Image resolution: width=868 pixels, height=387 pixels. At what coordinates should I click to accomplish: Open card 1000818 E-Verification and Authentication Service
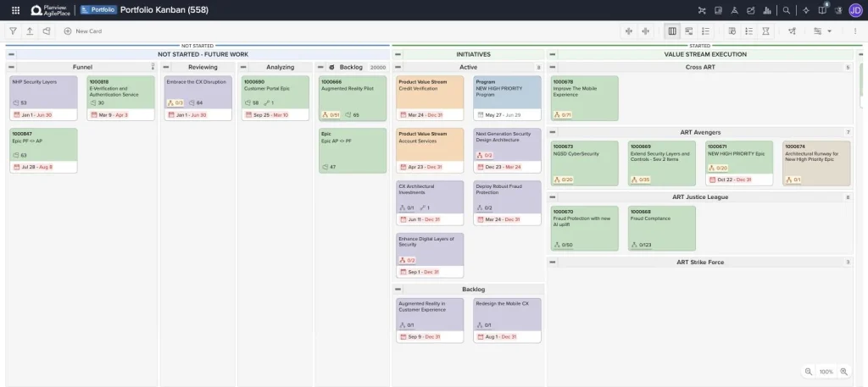[x=120, y=98]
